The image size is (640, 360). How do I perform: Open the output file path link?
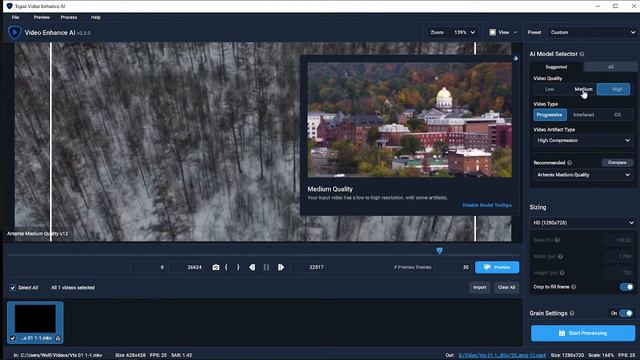point(502,355)
